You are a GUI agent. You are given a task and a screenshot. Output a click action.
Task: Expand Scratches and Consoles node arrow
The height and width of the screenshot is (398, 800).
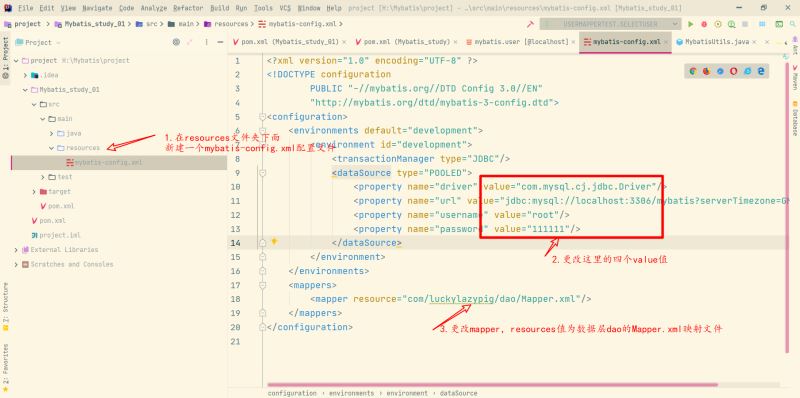(x=16, y=264)
